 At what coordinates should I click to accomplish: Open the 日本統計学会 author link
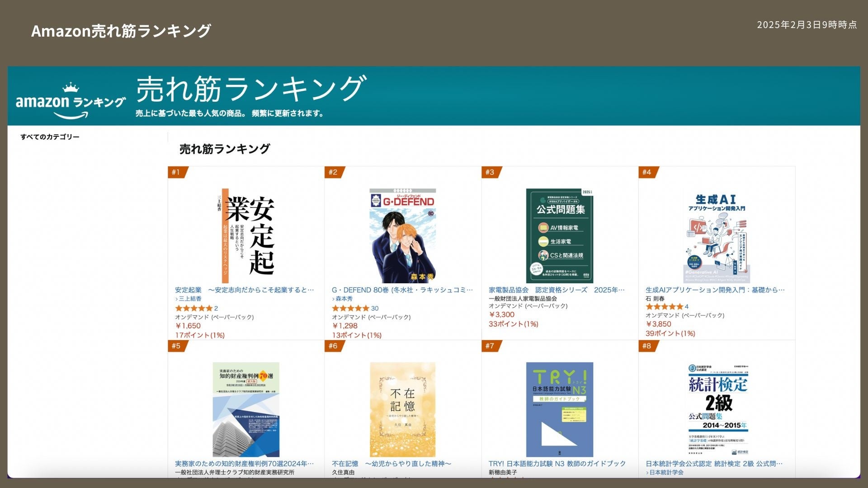[x=666, y=472]
